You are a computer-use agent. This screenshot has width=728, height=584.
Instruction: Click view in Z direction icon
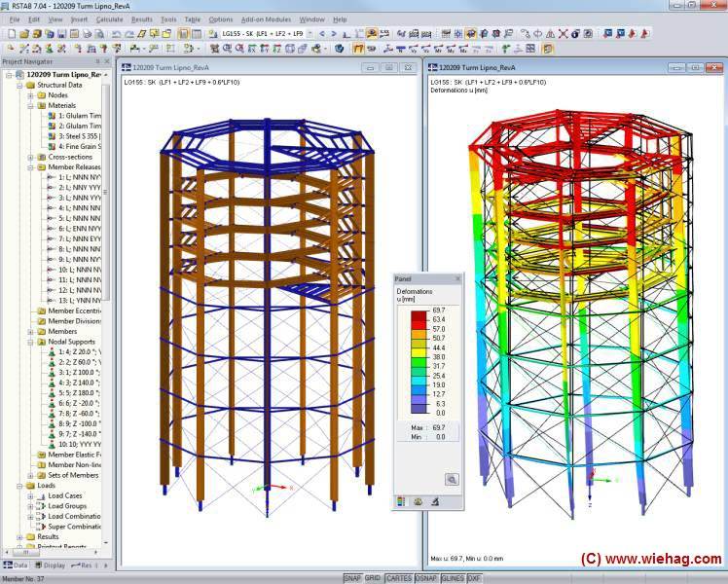tap(277, 49)
